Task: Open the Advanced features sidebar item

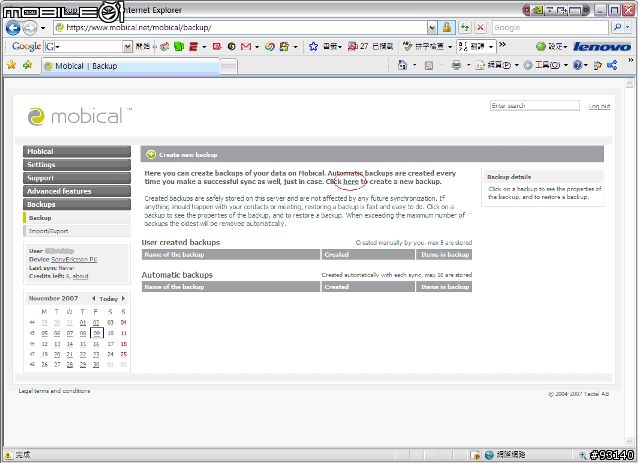Action: pyautogui.click(x=77, y=191)
